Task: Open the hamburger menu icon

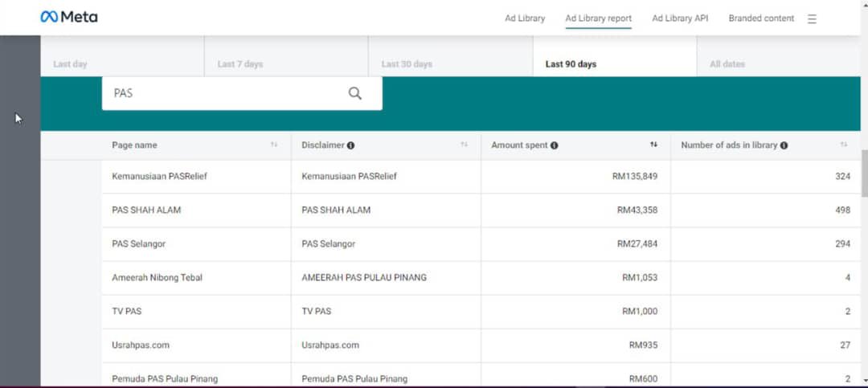Action: pos(812,18)
